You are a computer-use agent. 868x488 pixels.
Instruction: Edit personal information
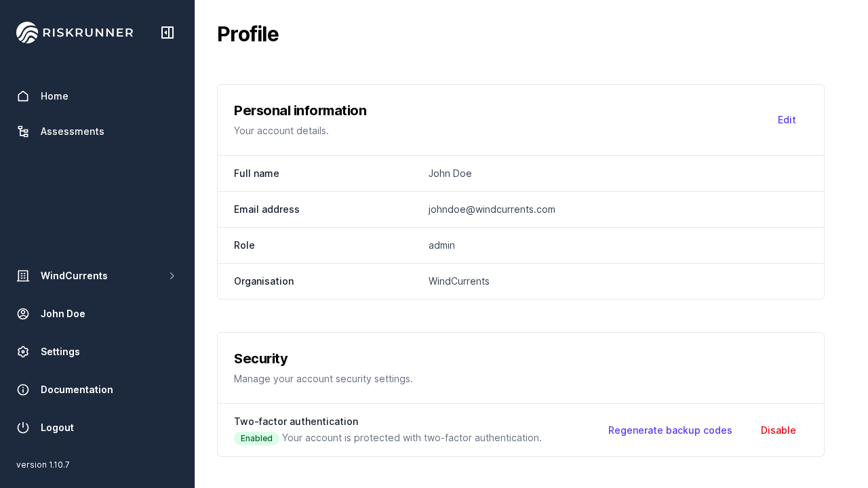[787, 120]
